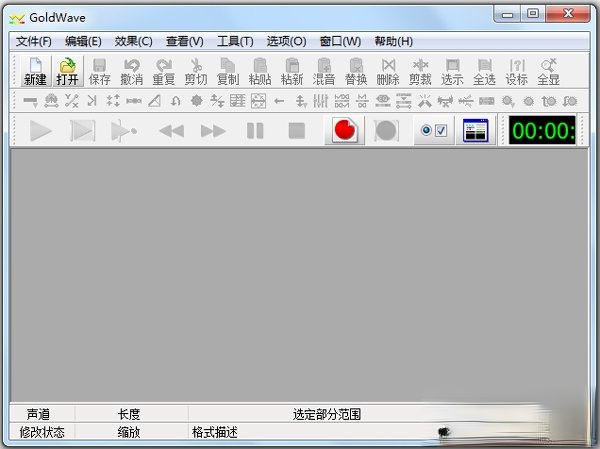600x449 pixels.
Task: Click the gear-shaped effect icon
Action: point(196,101)
